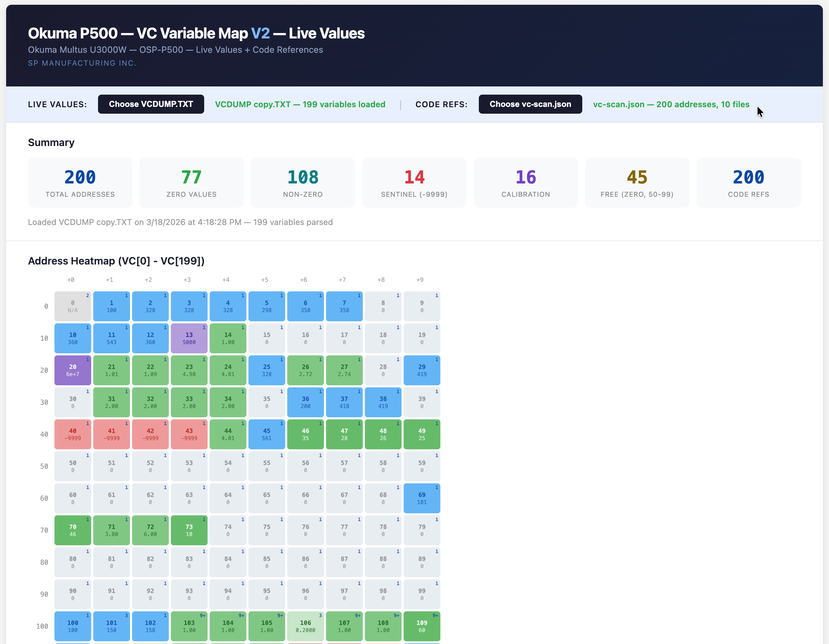
Task: Open the 'VCDUMP copy.TXT — 199 variables loaded' link
Action: click(x=299, y=104)
